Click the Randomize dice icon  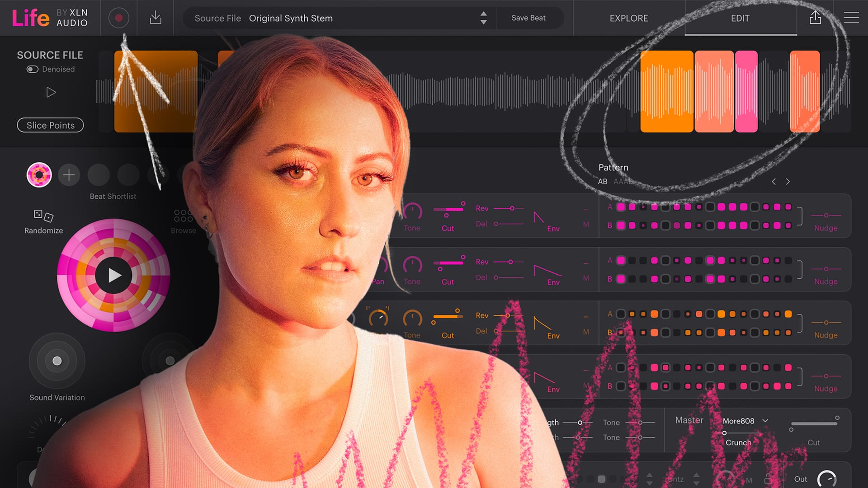click(43, 216)
